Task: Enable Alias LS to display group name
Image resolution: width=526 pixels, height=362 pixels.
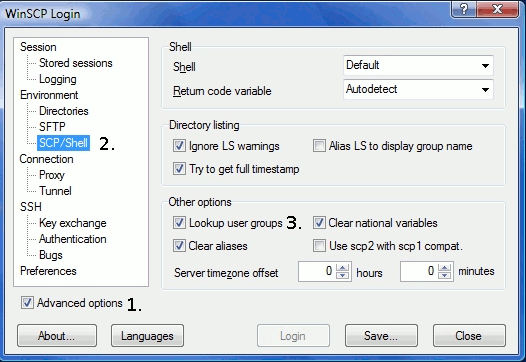Action: [319, 146]
